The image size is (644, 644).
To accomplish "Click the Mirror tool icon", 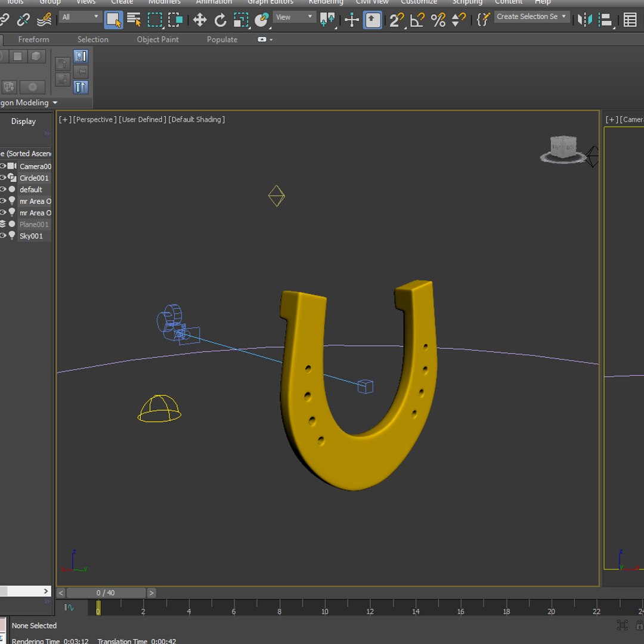I will coord(585,19).
